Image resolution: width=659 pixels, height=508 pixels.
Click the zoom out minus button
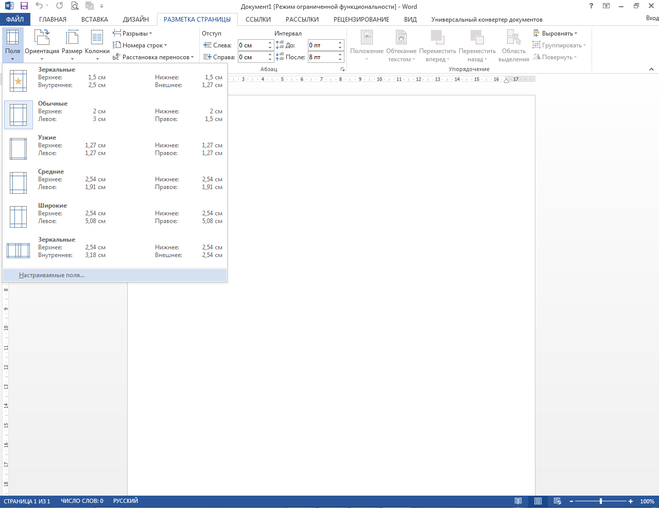571,501
